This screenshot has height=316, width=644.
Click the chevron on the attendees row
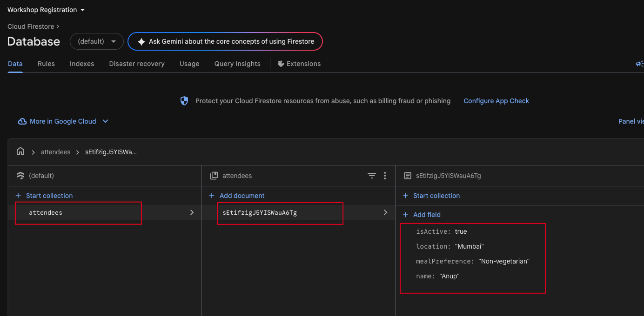[x=192, y=212]
